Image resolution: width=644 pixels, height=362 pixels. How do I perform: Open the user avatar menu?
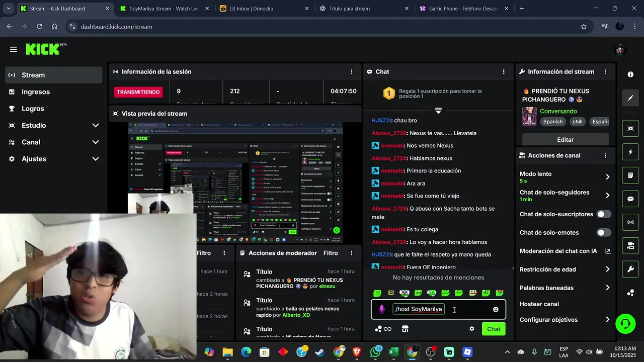620,49
